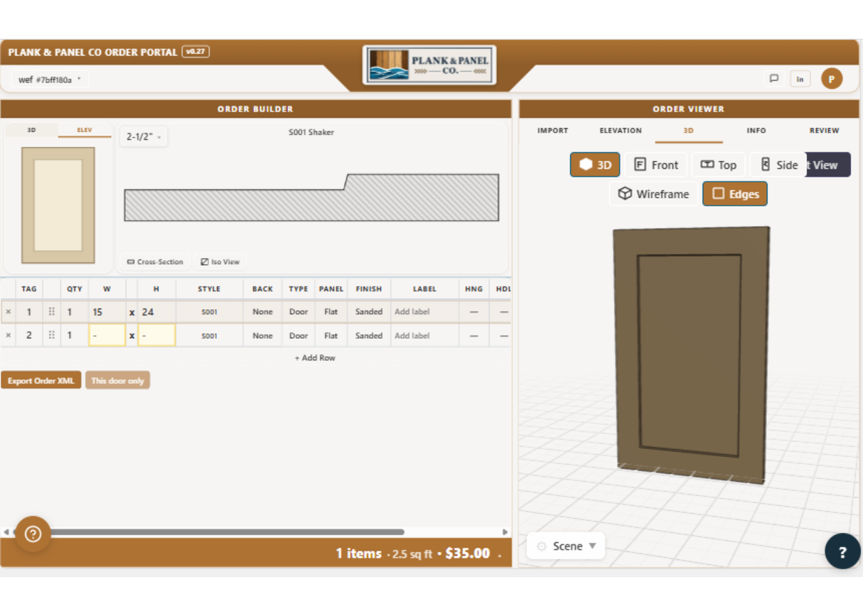Click the Add label field in row 2
863x616 pixels.
pyautogui.click(x=424, y=335)
